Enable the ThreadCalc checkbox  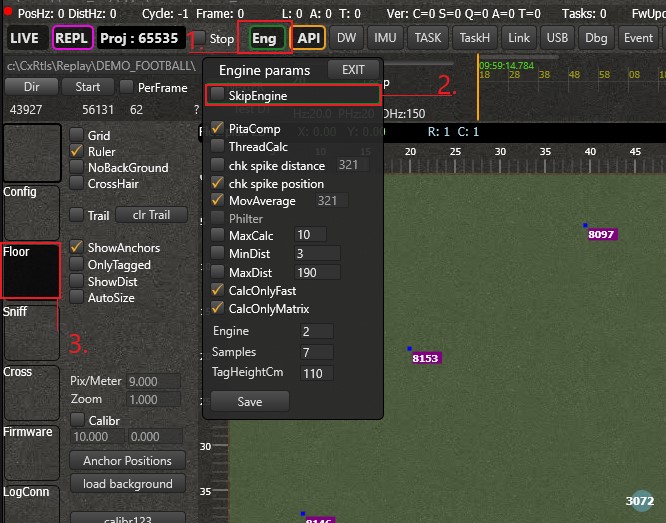[217, 146]
